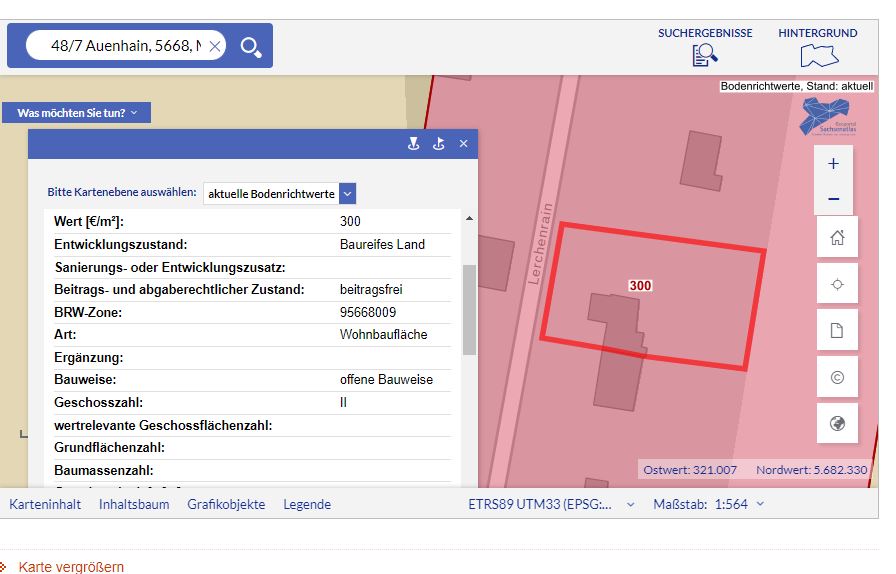Zoom out with the minus button
The width and height of the screenshot is (896, 574).
(x=833, y=199)
